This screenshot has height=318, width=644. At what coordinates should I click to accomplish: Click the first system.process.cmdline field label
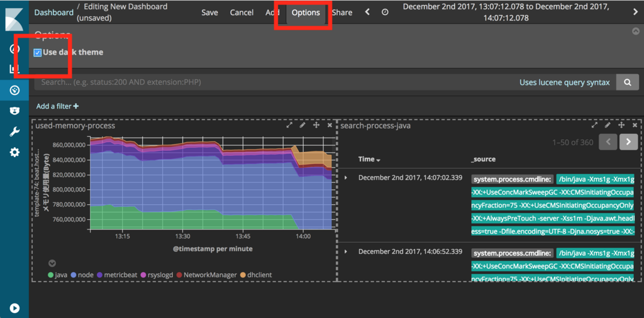[x=512, y=179]
